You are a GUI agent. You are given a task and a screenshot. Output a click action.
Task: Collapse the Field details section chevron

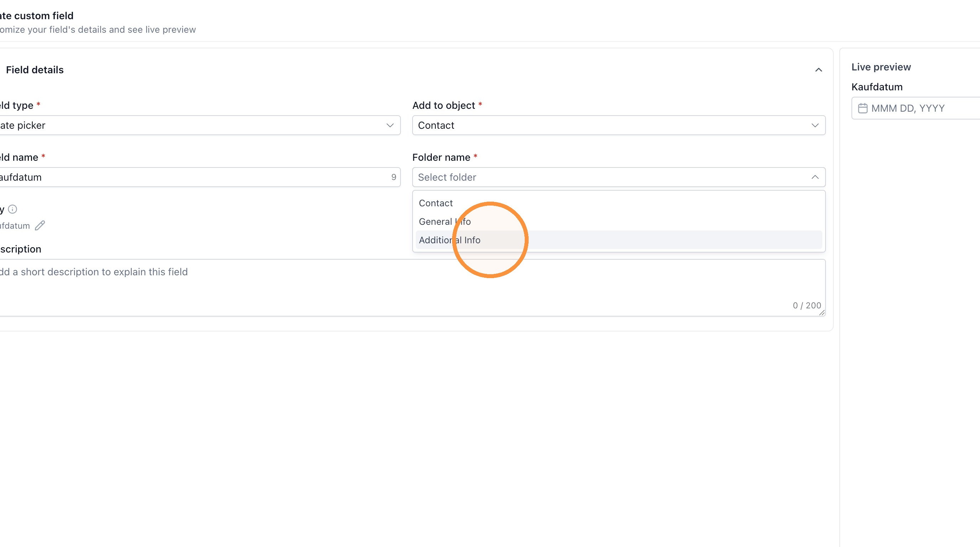point(818,70)
